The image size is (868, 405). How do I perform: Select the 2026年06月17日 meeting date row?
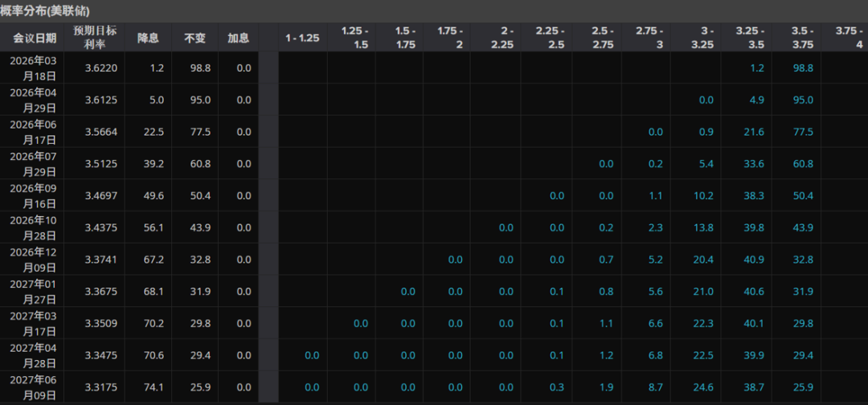click(x=33, y=133)
